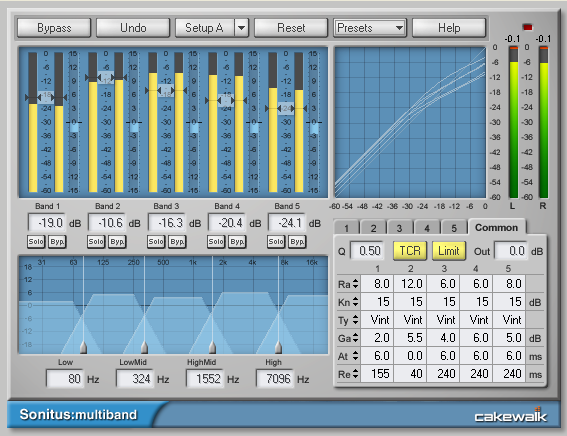This screenshot has height=436, width=567.
Task: Select band tab 4
Action: point(427,228)
